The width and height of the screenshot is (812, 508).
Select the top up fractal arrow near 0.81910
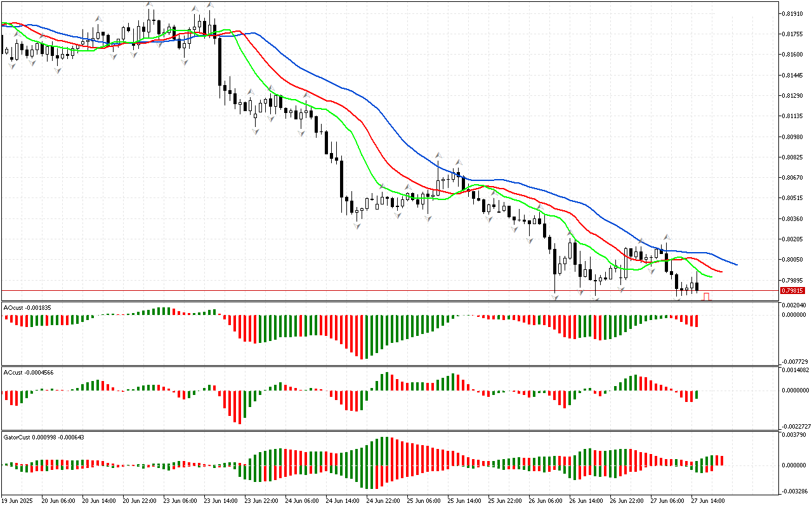tap(150, 4)
